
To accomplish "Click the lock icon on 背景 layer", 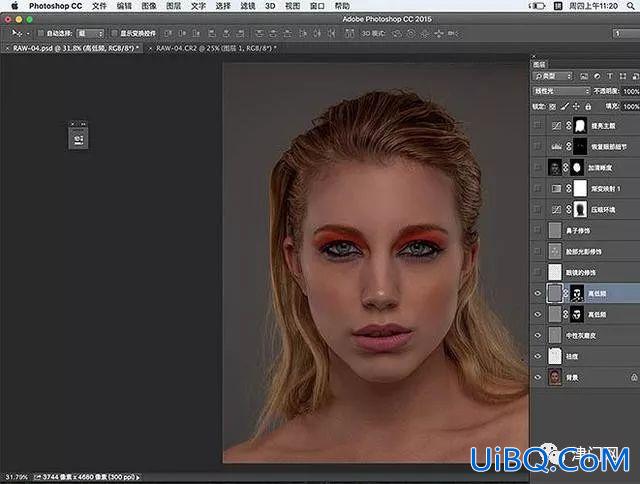I will (634, 377).
